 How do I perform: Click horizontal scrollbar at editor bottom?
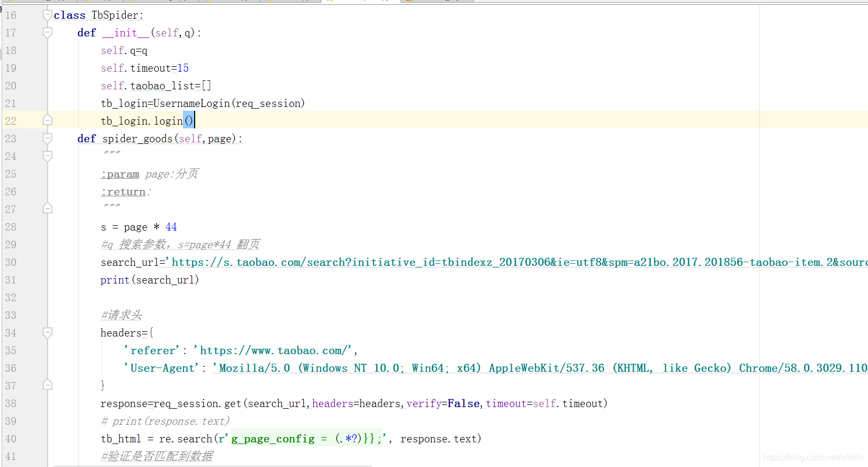pos(212,465)
